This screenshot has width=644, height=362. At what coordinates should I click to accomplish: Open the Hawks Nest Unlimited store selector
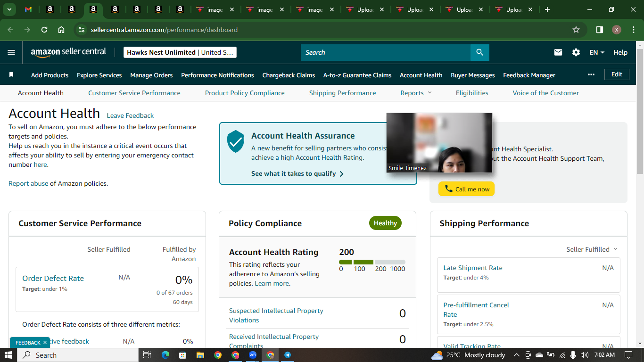pyautogui.click(x=180, y=52)
